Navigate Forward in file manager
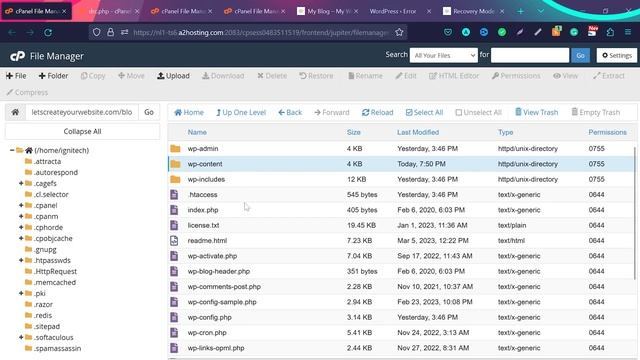This screenshot has height=360, width=640. click(x=332, y=112)
